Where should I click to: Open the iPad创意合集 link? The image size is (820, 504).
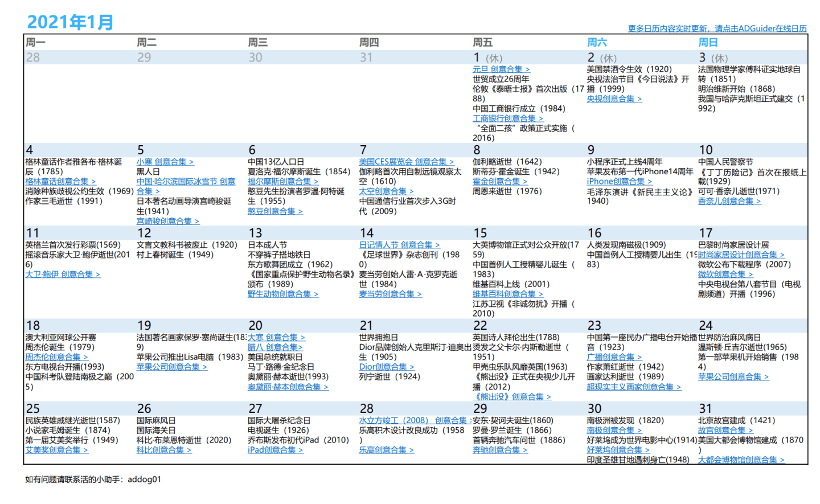(x=276, y=450)
